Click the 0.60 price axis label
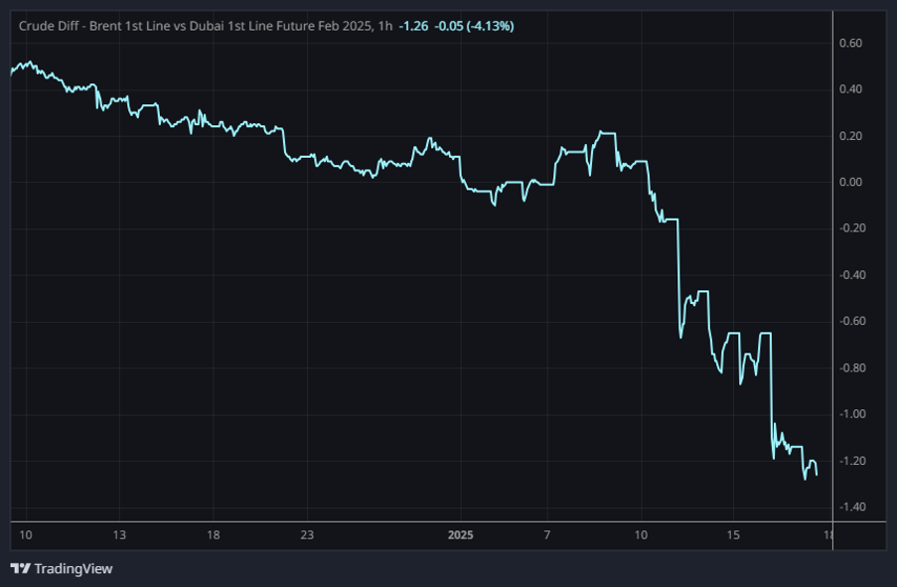The width and height of the screenshot is (898, 588). (850, 43)
